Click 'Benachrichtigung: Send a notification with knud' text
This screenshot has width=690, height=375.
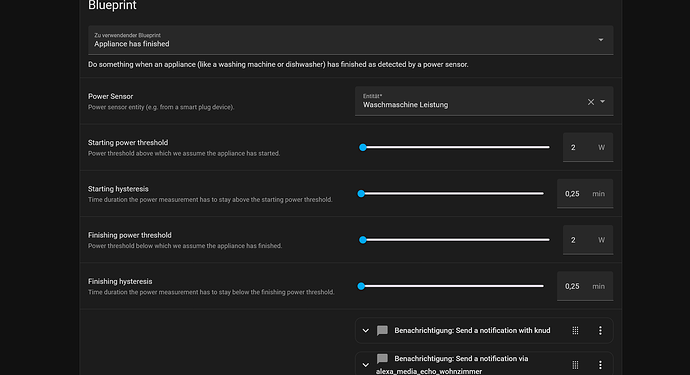[x=472, y=331]
